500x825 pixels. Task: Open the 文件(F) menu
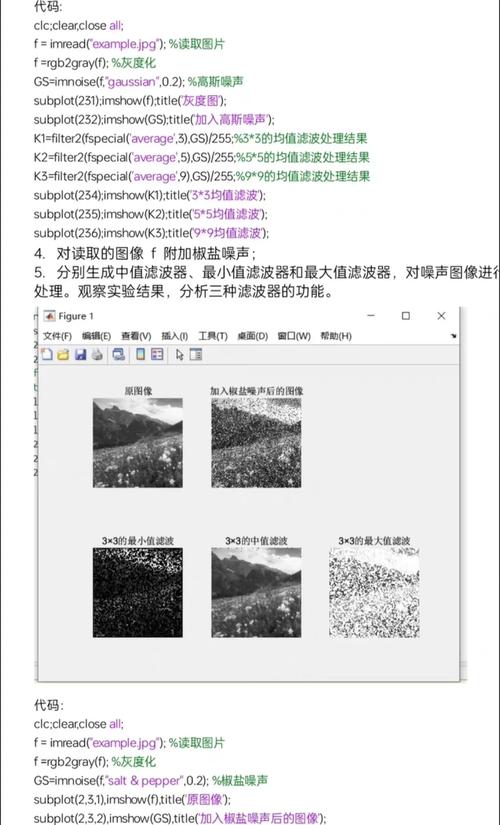pos(57,336)
